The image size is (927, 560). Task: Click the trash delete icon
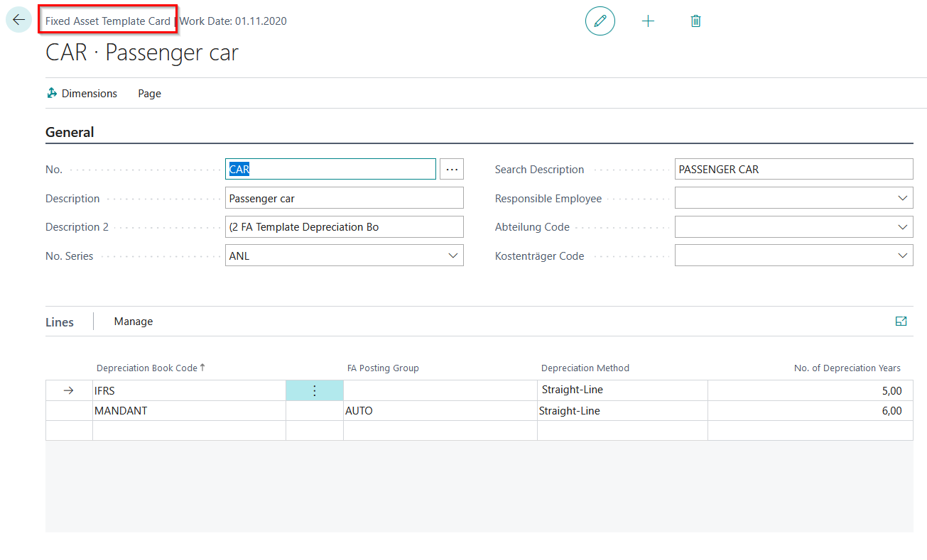pyautogui.click(x=695, y=21)
